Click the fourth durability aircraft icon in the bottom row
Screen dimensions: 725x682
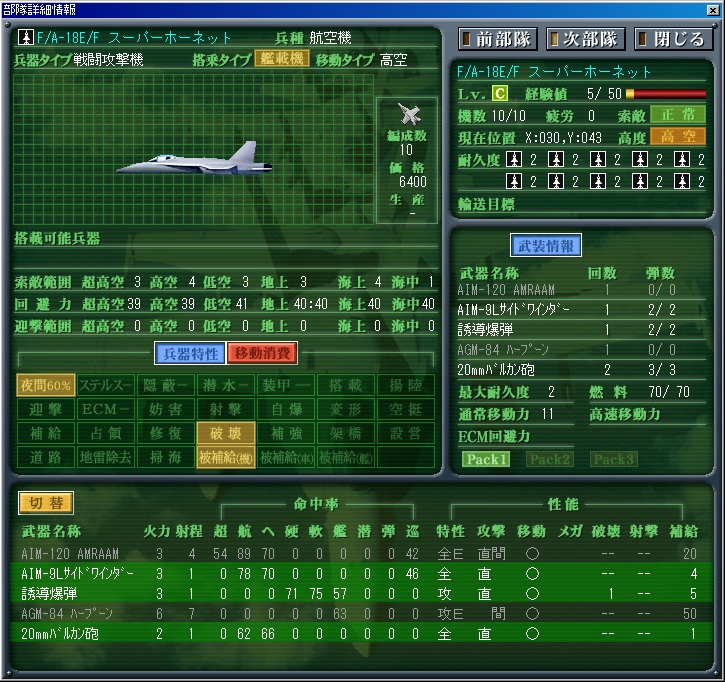click(x=640, y=181)
